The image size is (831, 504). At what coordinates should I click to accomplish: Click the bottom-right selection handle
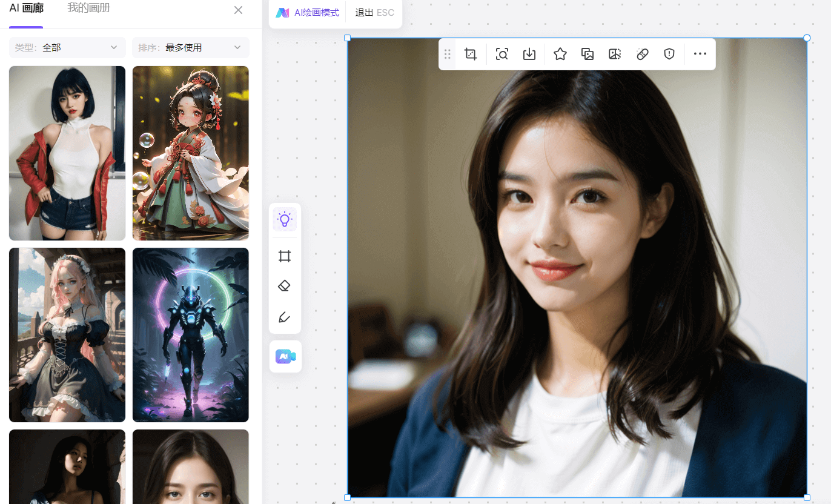click(807, 497)
